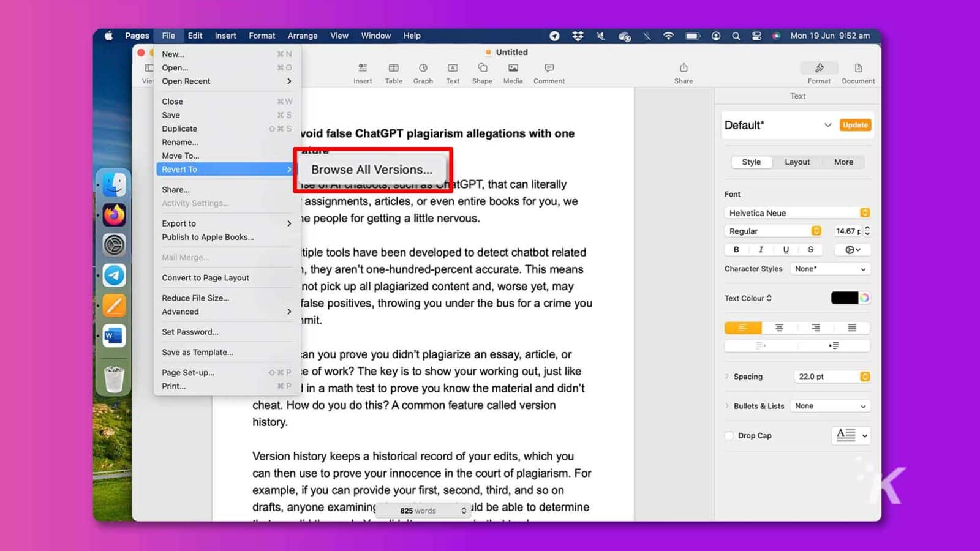This screenshot has width=980, height=551.
Task: Open the 22.0 pt Spacing dropdown
Action: pos(832,377)
